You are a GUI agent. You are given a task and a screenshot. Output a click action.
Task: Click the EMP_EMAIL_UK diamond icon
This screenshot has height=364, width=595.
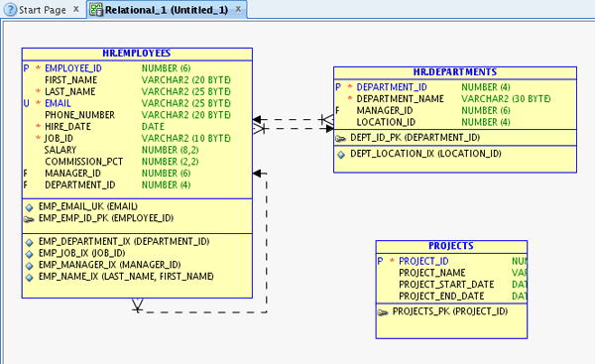[29, 207]
